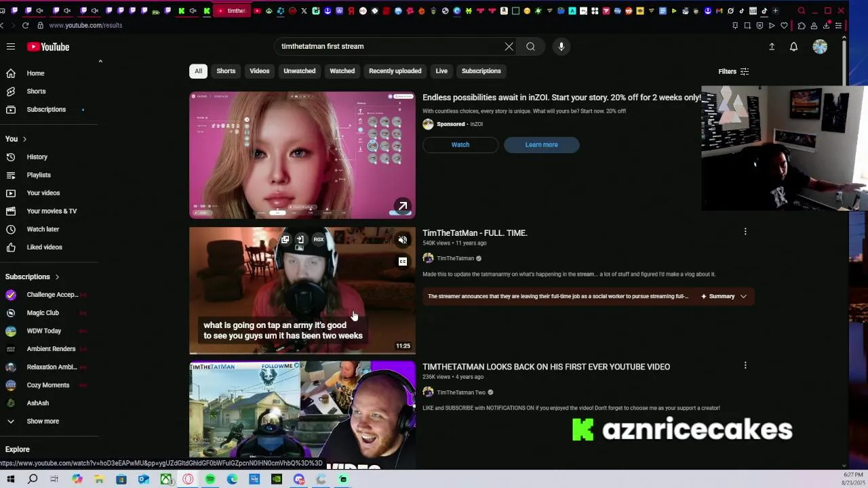
Task: Open the Windows Start menu
Action: point(11,479)
